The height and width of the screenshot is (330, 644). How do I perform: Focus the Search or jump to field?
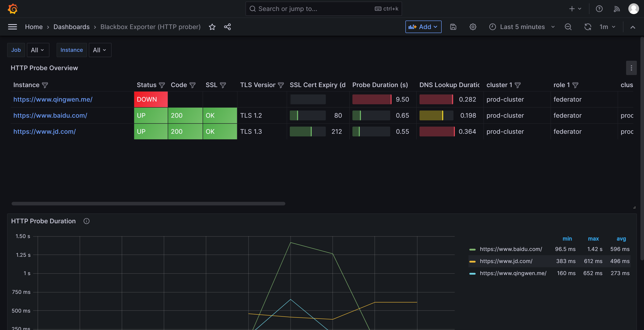click(x=324, y=9)
